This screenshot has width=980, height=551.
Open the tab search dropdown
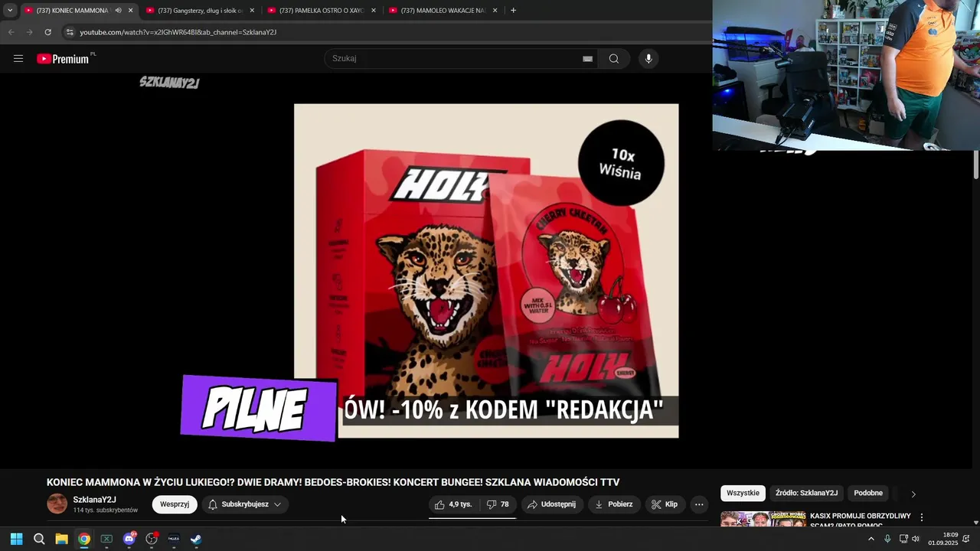[10, 10]
